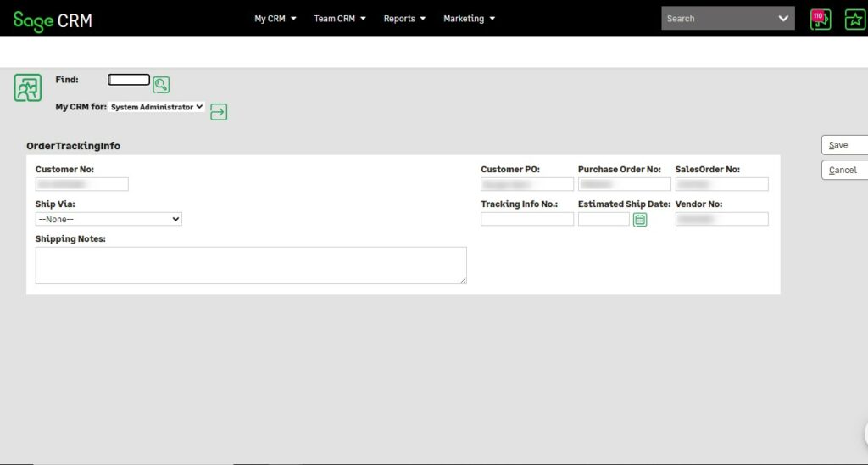
Task: Open the notifications icon with 110 badge
Action: (820, 19)
